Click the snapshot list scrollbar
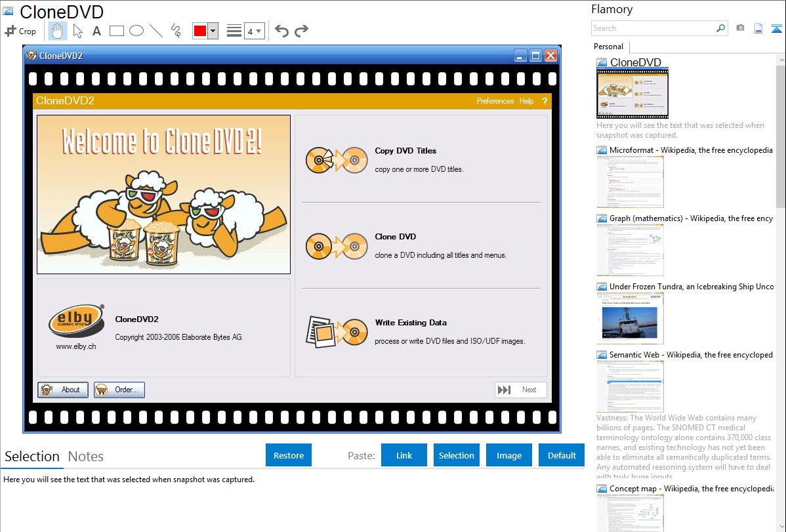786x532 pixels. (781, 135)
